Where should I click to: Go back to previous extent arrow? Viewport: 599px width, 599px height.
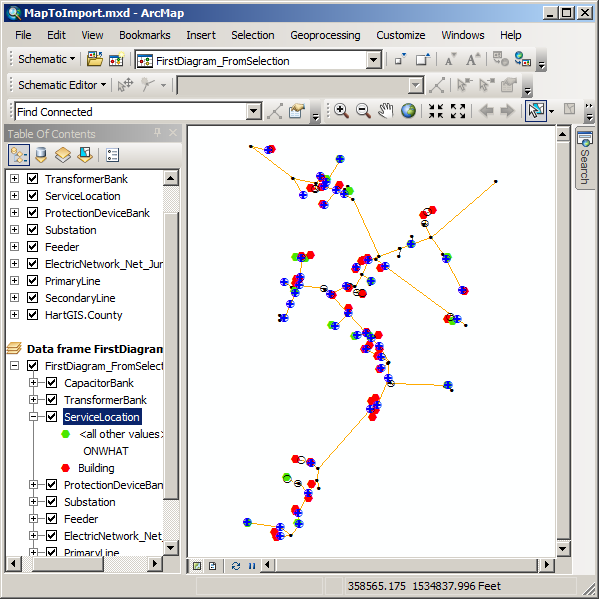pyautogui.click(x=486, y=111)
